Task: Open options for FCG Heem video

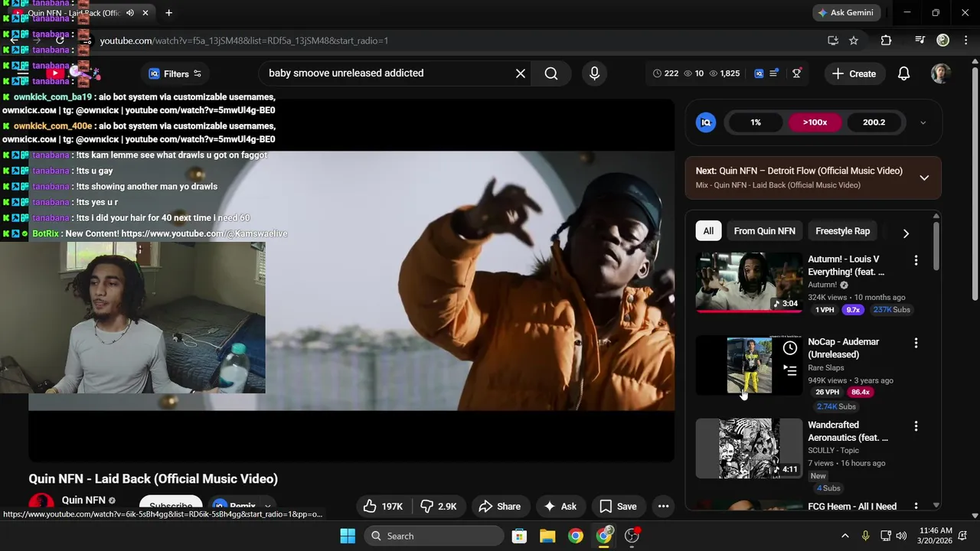Action: point(916,507)
